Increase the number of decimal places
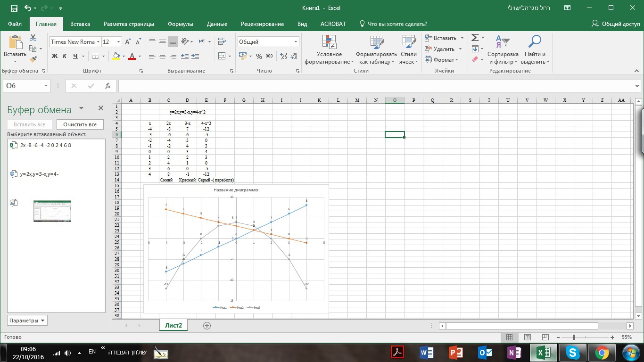This screenshot has width=644, height=362. pyautogui.click(x=283, y=56)
